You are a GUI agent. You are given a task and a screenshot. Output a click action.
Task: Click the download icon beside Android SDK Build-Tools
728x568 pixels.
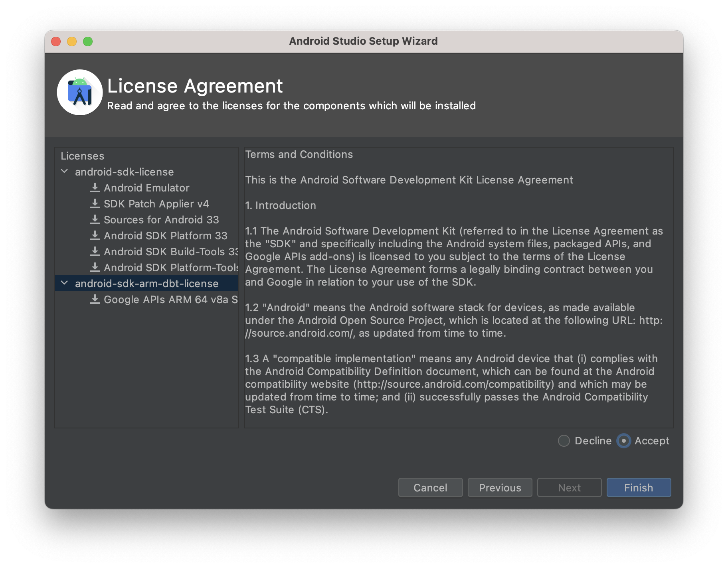(95, 251)
